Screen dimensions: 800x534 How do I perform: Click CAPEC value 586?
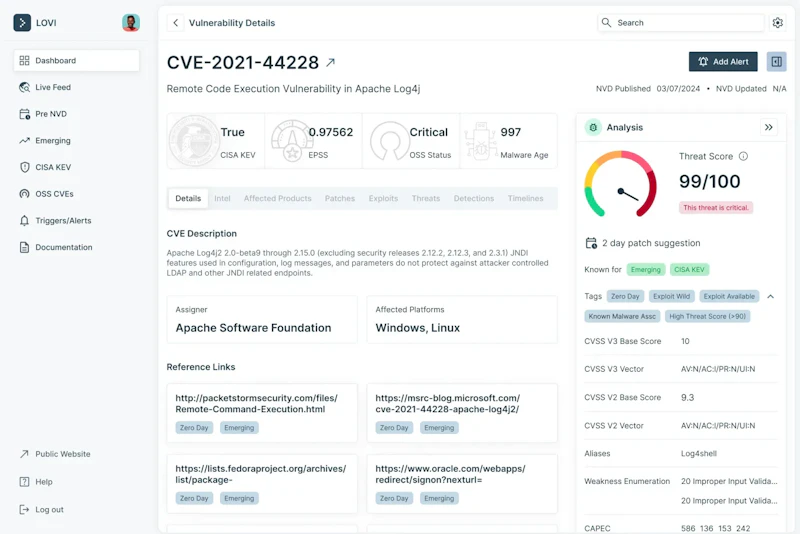point(688,528)
